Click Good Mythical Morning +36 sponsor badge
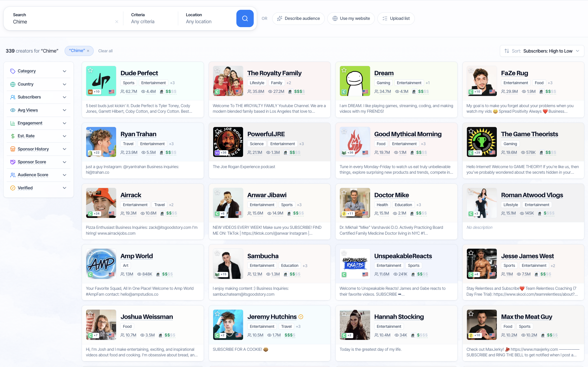 (348, 152)
